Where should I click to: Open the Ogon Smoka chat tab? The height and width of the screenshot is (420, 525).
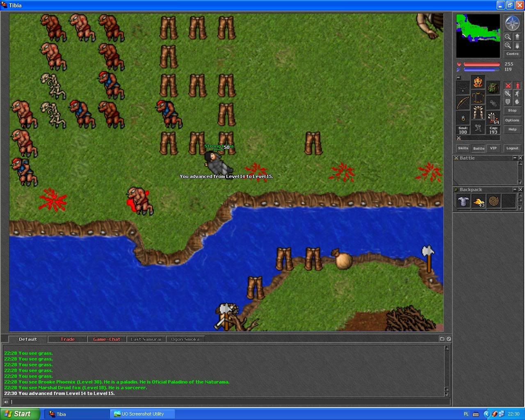pos(185,339)
